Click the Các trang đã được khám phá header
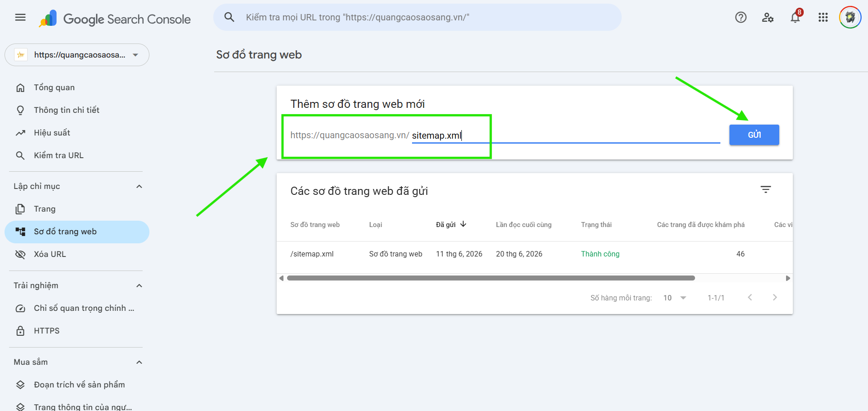The image size is (868, 411). pos(700,225)
